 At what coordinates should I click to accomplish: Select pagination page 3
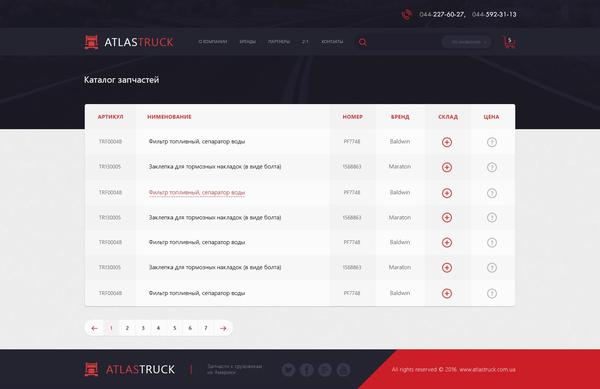point(143,328)
